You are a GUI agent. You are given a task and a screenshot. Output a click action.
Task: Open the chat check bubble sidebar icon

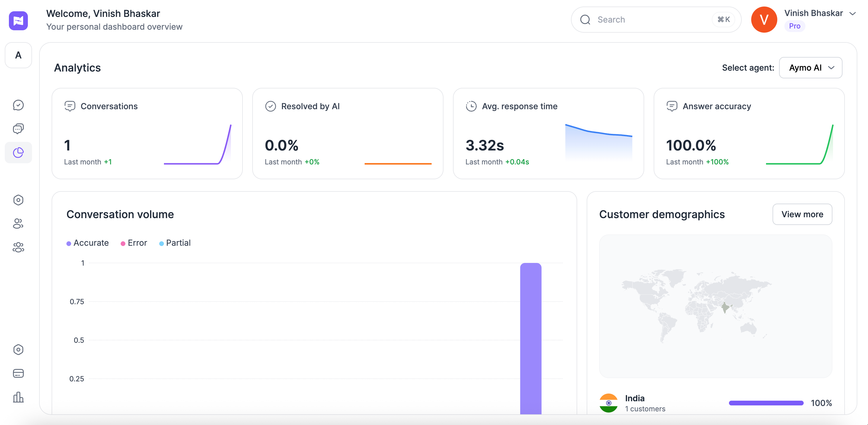(18, 105)
